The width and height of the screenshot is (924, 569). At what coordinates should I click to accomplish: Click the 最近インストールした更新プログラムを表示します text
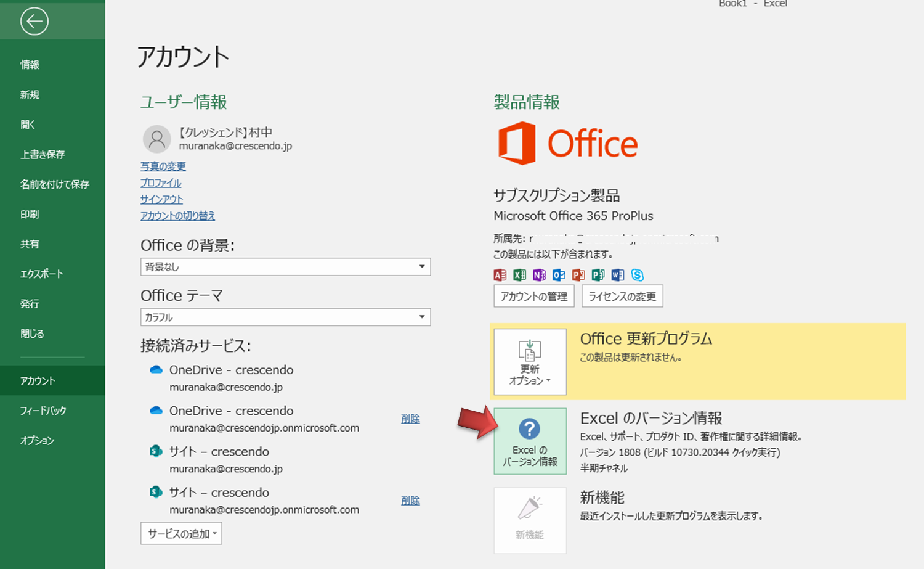tap(671, 516)
